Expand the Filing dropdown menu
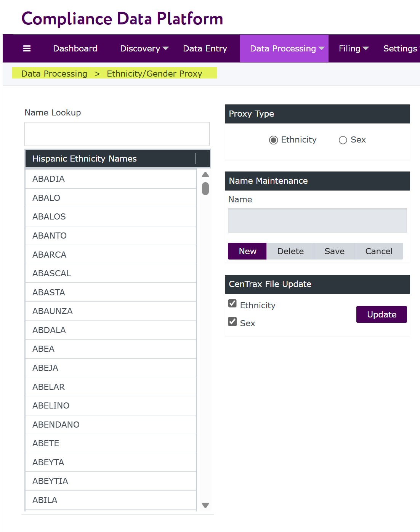Viewport: 420px width, 532px height. click(353, 48)
